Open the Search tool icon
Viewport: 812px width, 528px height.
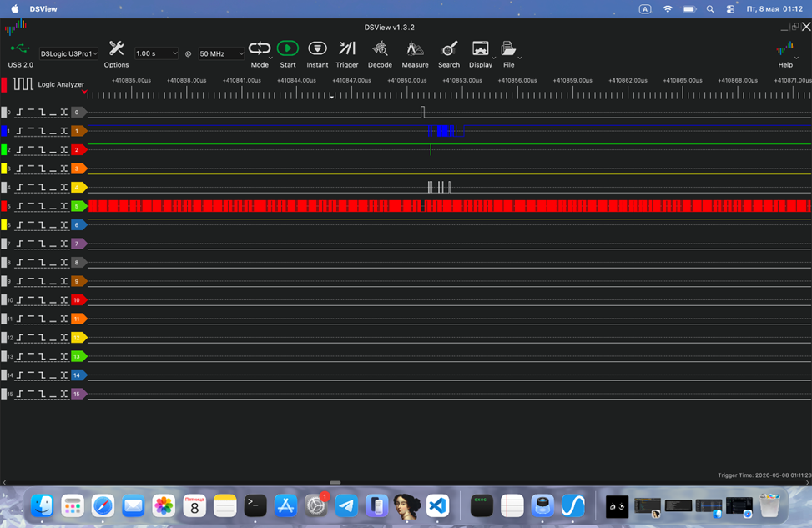tap(449, 48)
